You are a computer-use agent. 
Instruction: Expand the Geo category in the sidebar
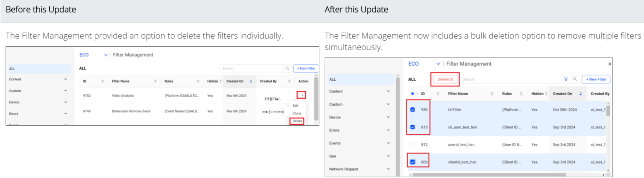coord(388,156)
